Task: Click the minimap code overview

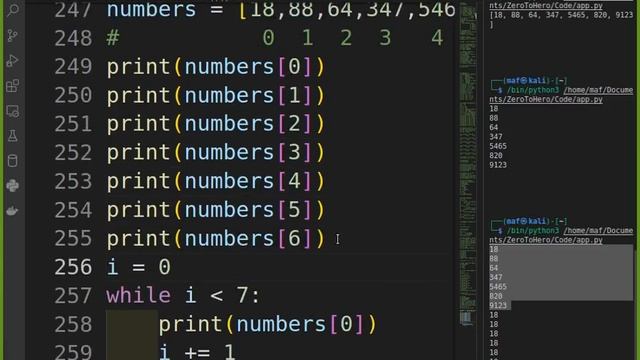Action: (x=468, y=163)
